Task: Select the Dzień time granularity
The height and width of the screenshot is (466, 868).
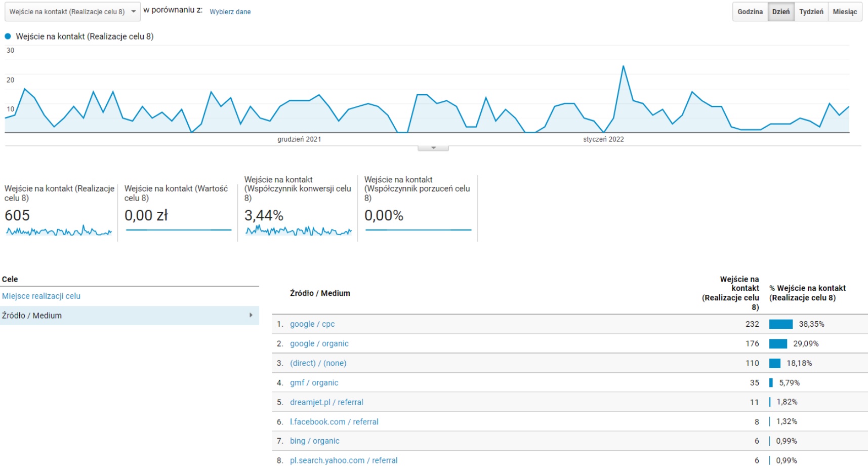Action: [x=781, y=12]
